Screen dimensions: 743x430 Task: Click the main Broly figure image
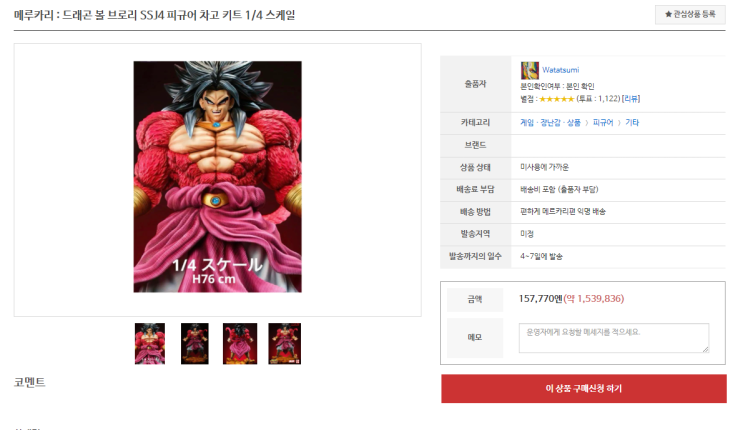217,176
